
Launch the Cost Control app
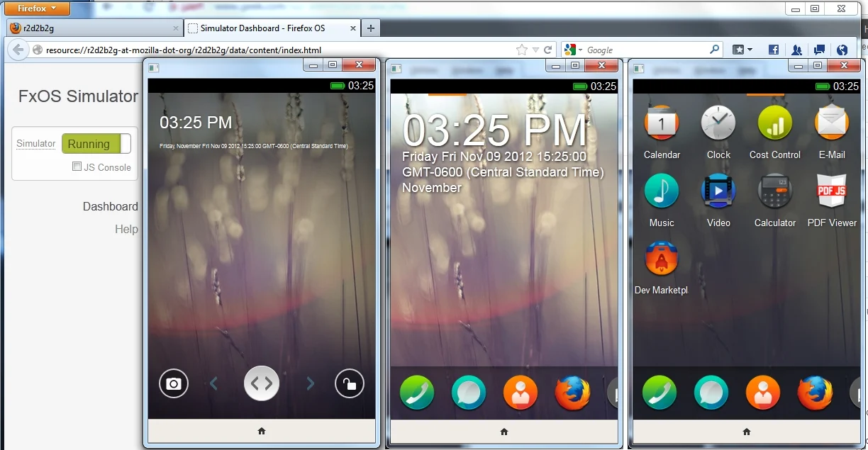(775, 123)
